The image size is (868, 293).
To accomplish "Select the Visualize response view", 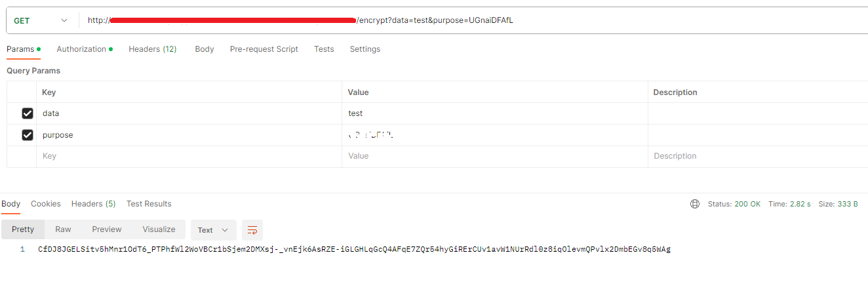I will click(159, 229).
